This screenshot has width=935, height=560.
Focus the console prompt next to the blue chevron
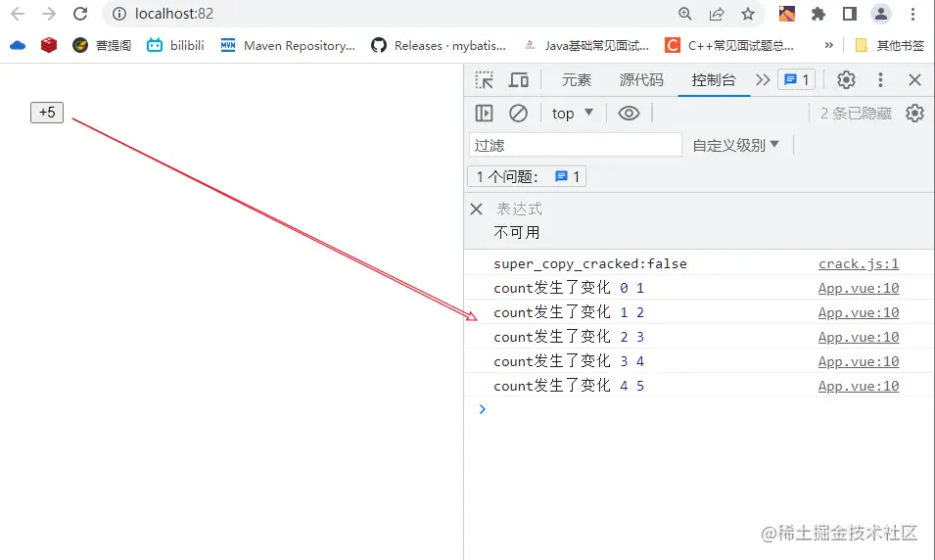(710, 409)
